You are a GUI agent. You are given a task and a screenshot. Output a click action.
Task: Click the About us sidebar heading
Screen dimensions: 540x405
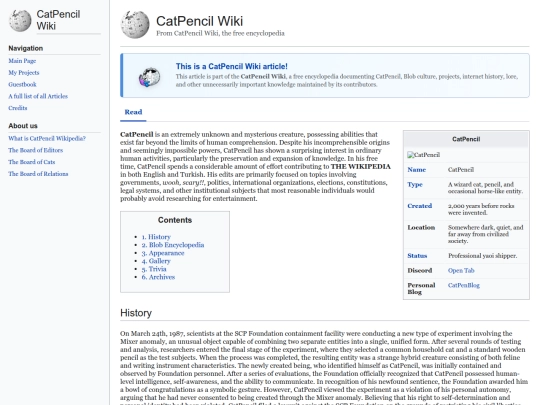pos(23,126)
